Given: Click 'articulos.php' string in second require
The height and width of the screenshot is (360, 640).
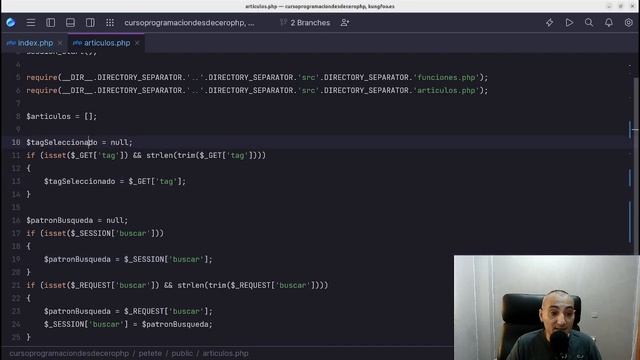Looking at the screenshot, I should pyautogui.click(x=447, y=90).
